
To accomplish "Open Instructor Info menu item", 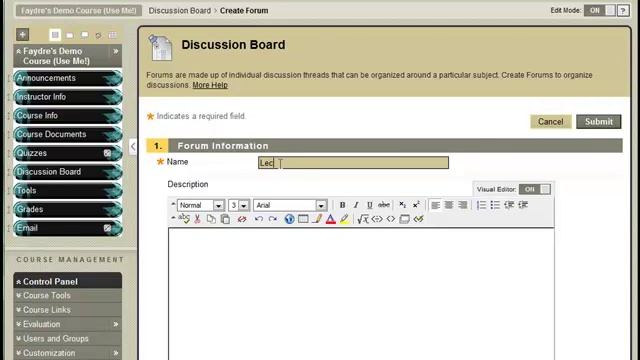I will 68,97.
